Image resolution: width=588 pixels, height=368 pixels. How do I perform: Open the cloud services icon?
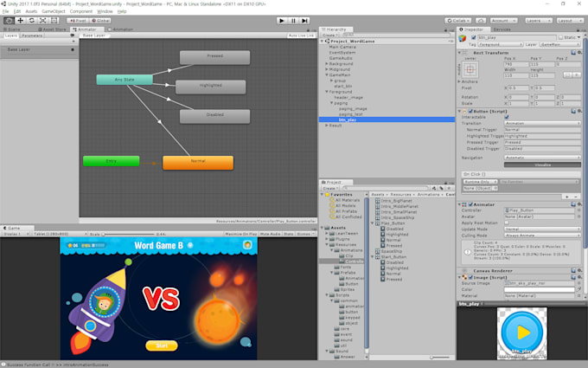pyautogui.click(x=480, y=20)
